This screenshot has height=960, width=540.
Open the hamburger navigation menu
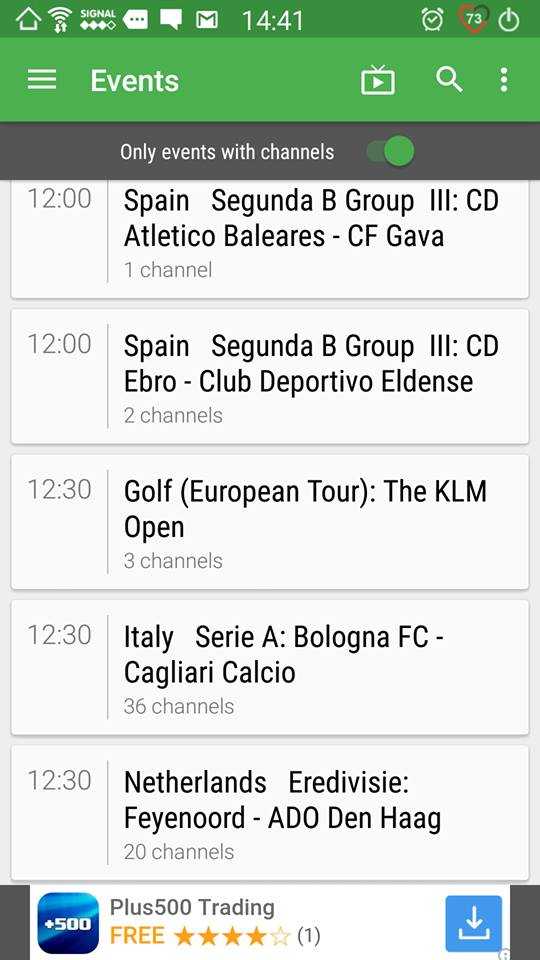tap(42, 80)
